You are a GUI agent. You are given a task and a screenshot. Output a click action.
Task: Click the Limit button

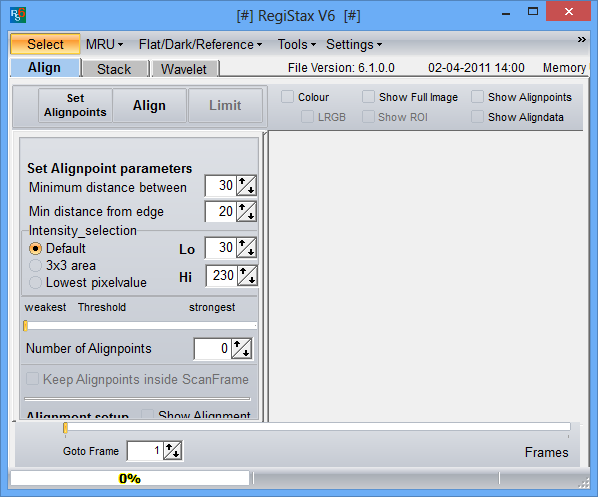225,105
